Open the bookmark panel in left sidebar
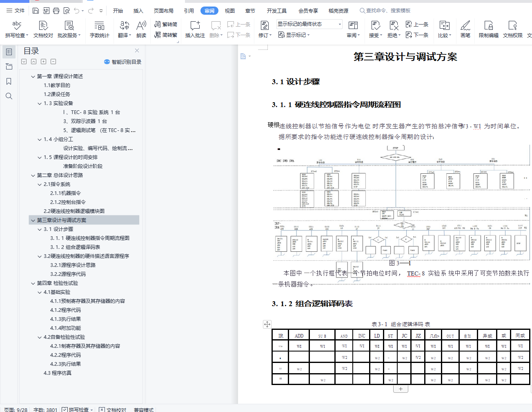Viewport: 532px width, 412px height. pos(9,81)
